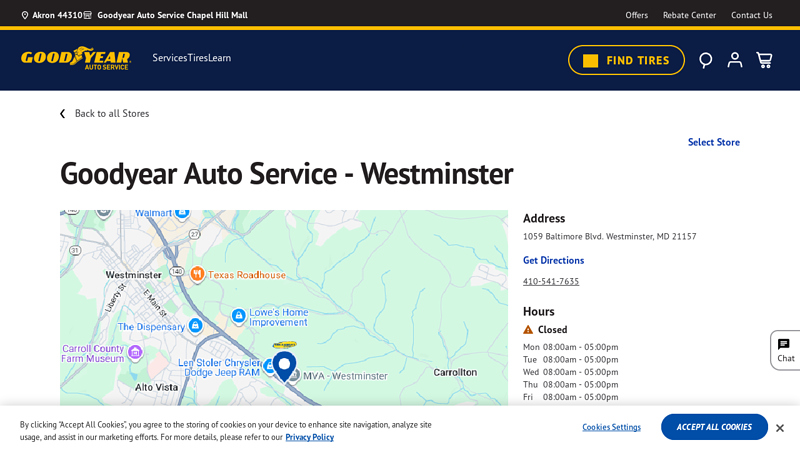Click Goodyear Auto Service Chapel Hill Mall store name

click(x=172, y=15)
